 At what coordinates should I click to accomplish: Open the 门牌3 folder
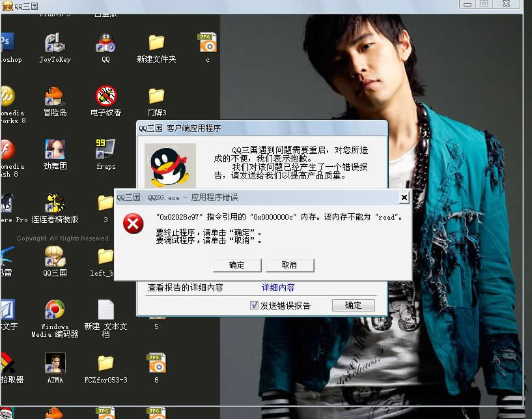coord(156,96)
